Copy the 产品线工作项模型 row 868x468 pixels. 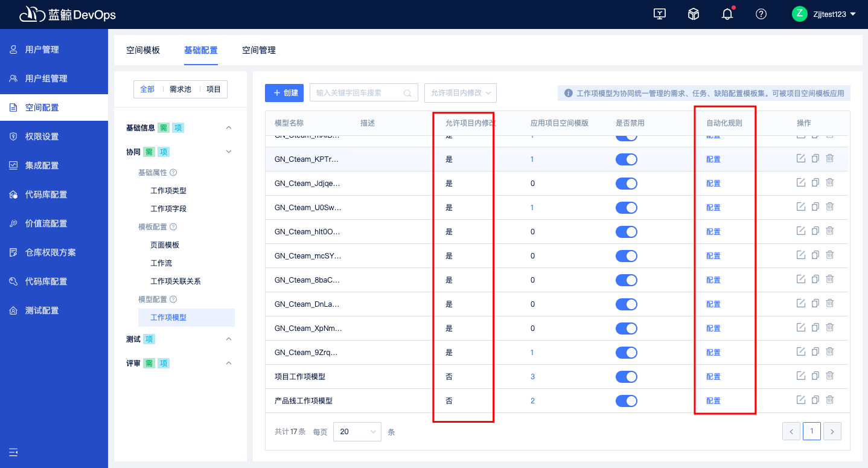pyautogui.click(x=815, y=400)
